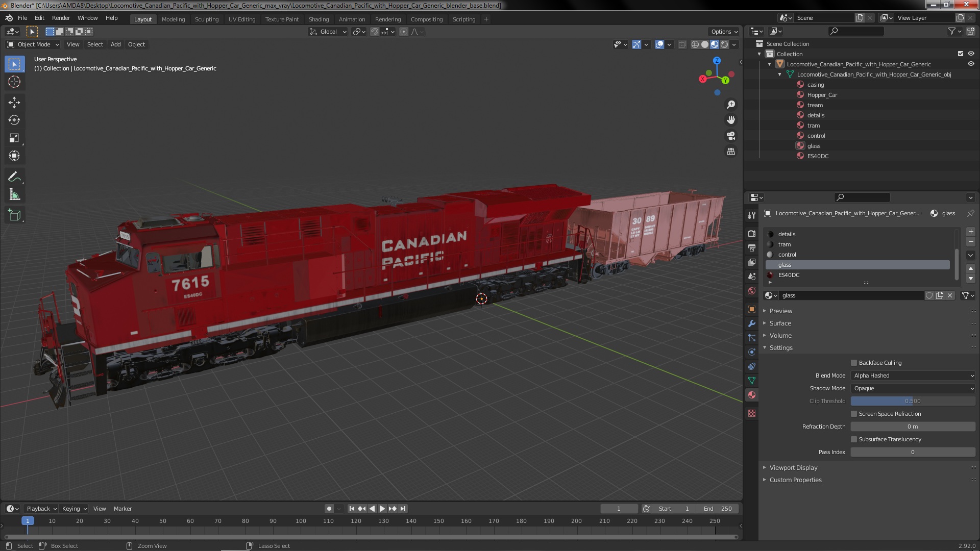
Task: Expand the Volume panel
Action: 780,335
